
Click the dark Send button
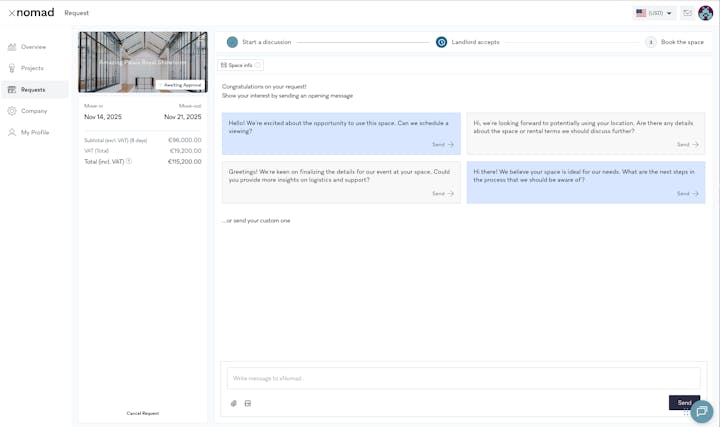683,402
